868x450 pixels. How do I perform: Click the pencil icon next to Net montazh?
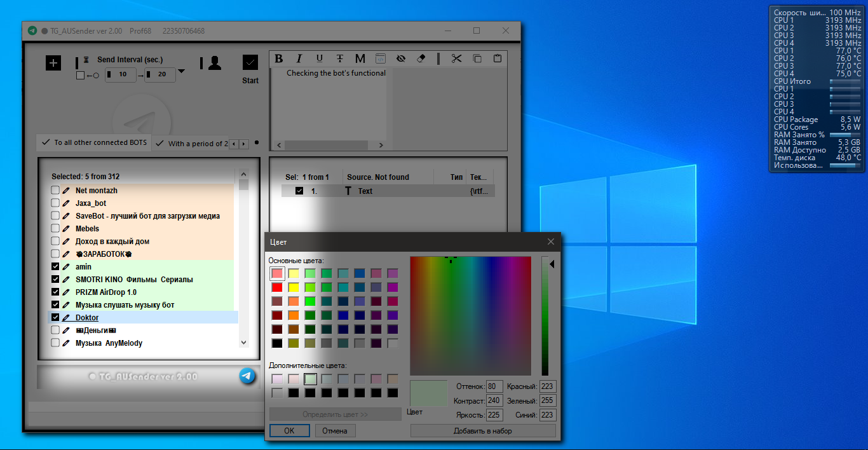pos(66,191)
